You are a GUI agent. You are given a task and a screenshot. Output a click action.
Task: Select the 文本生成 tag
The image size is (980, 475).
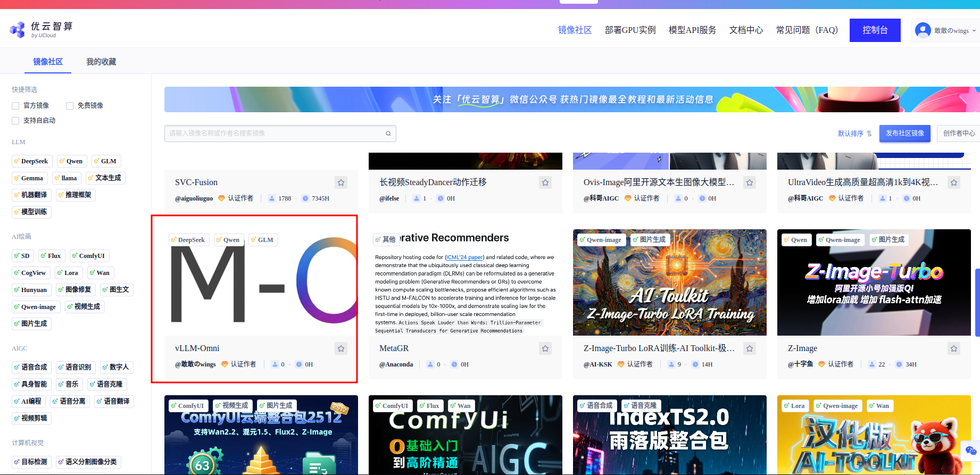(x=105, y=178)
